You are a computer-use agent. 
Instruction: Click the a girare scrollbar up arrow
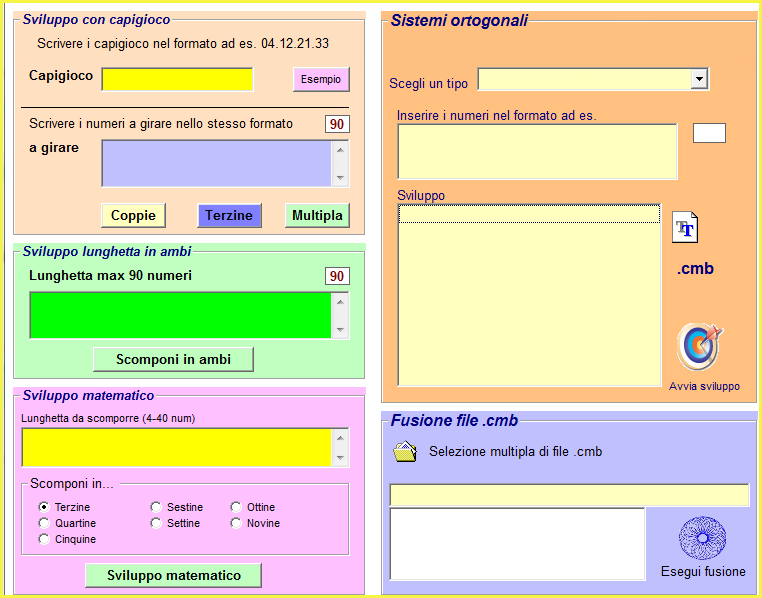coord(340,149)
